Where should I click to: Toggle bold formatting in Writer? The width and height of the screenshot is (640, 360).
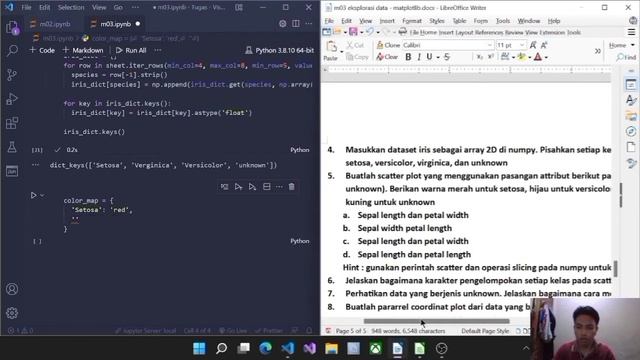408,57
